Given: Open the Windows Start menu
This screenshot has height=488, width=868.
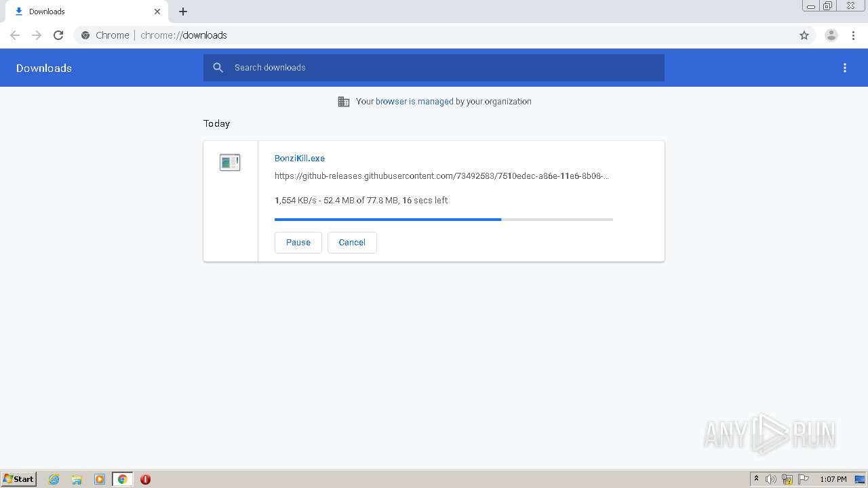Looking at the screenshot, I should pyautogui.click(x=19, y=479).
